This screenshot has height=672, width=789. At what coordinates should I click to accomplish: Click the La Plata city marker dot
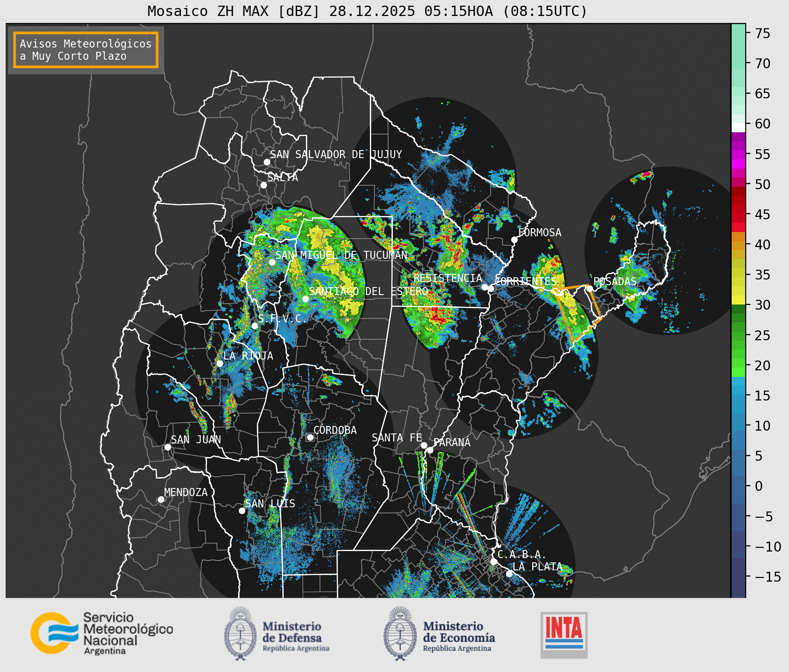pos(509,574)
